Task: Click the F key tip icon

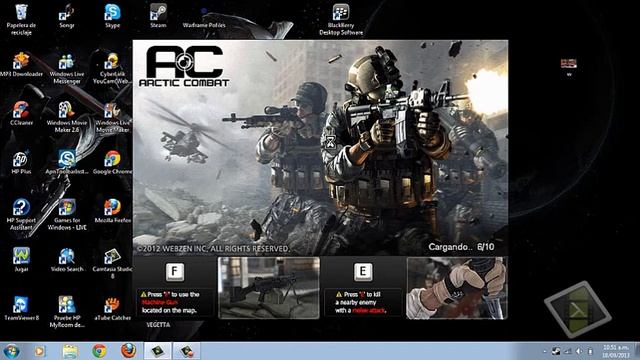Action: 174,272
